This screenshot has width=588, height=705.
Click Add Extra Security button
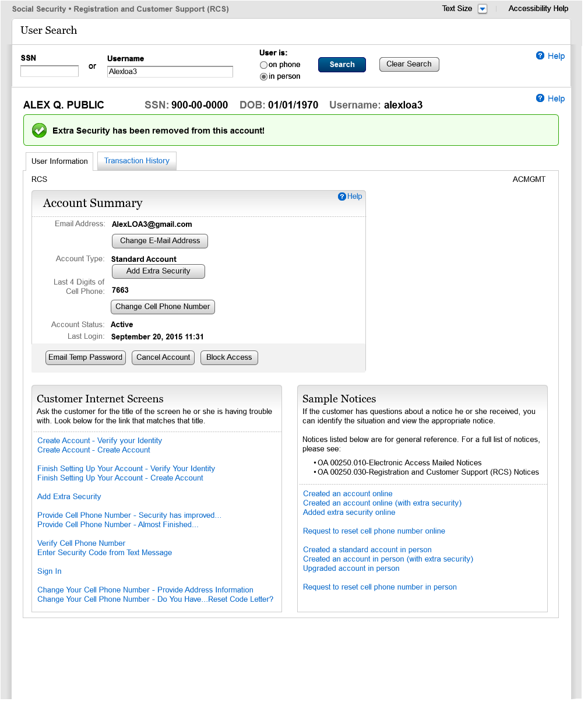tap(159, 271)
